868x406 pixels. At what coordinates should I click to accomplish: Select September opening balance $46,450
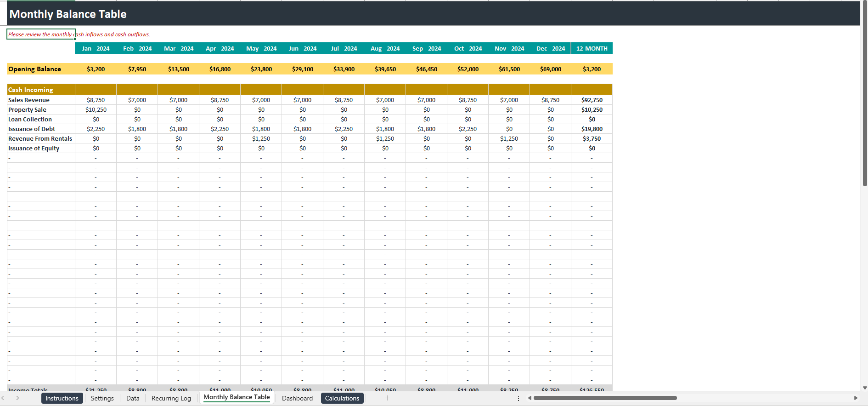(427, 69)
